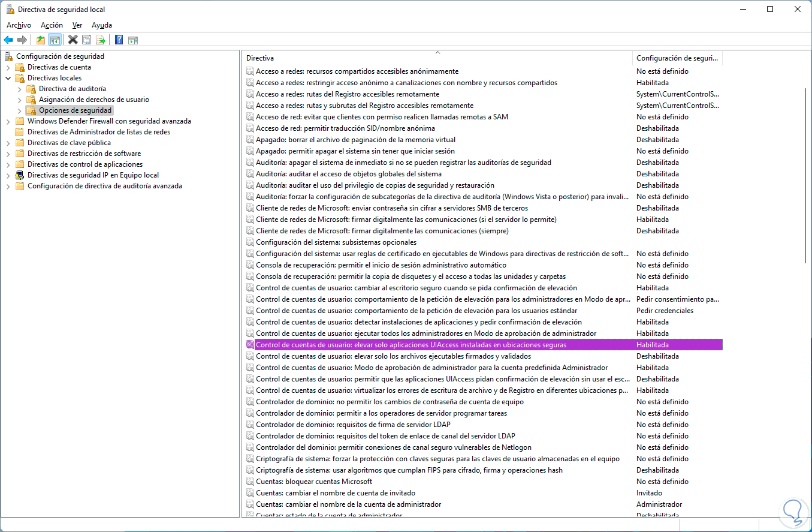This screenshot has height=532, width=812.
Task: Open Properties via the toolbar sheet icon
Action: [87, 40]
